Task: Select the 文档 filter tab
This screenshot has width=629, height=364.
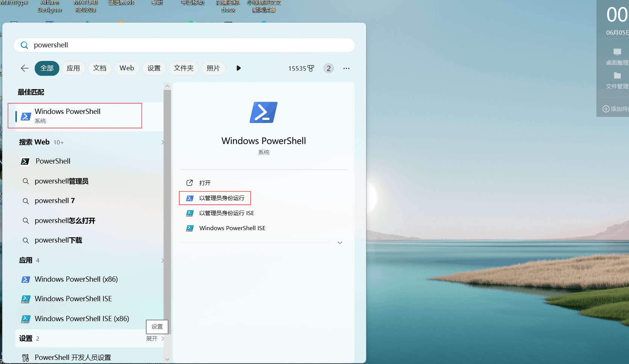Action: click(100, 68)
